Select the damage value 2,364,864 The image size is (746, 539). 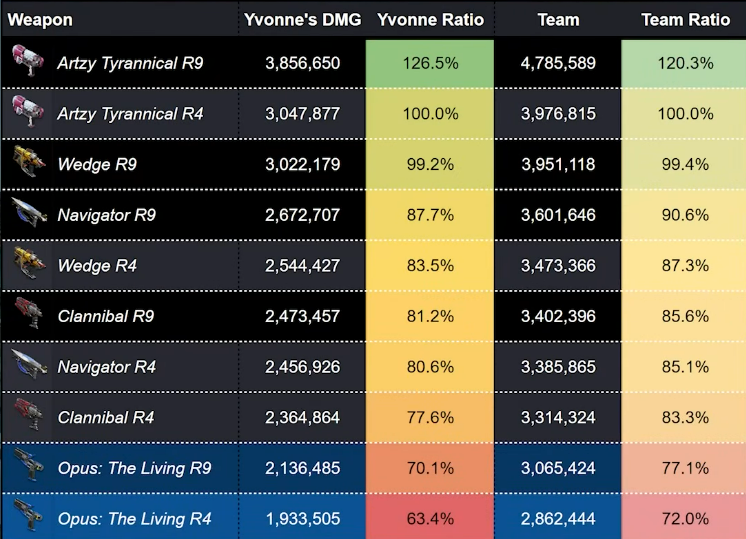303,418
